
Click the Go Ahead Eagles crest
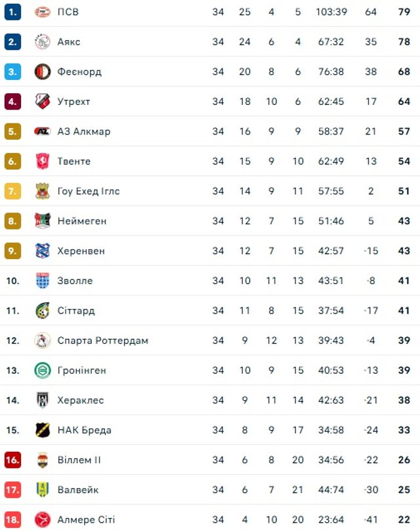click(x=43, y=192)
